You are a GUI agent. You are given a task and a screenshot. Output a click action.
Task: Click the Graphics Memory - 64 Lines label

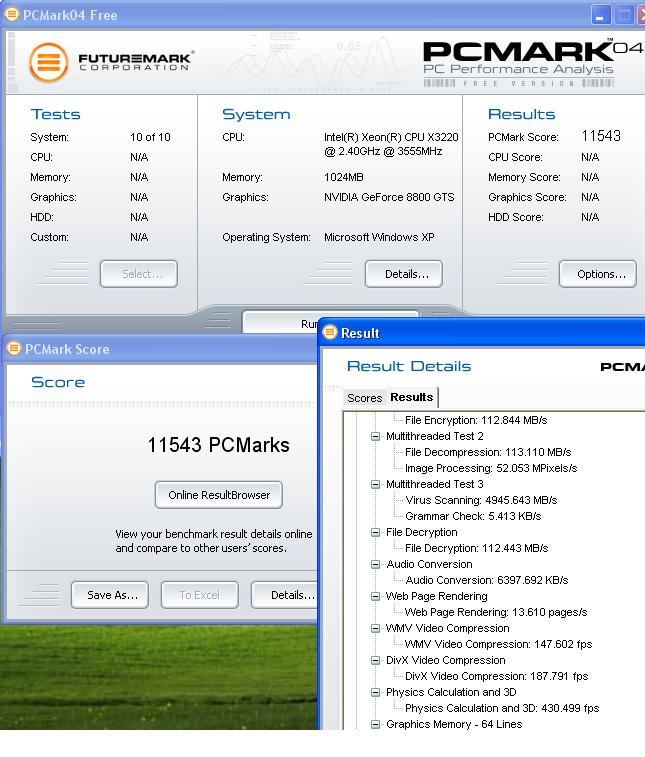coord(454,724)
